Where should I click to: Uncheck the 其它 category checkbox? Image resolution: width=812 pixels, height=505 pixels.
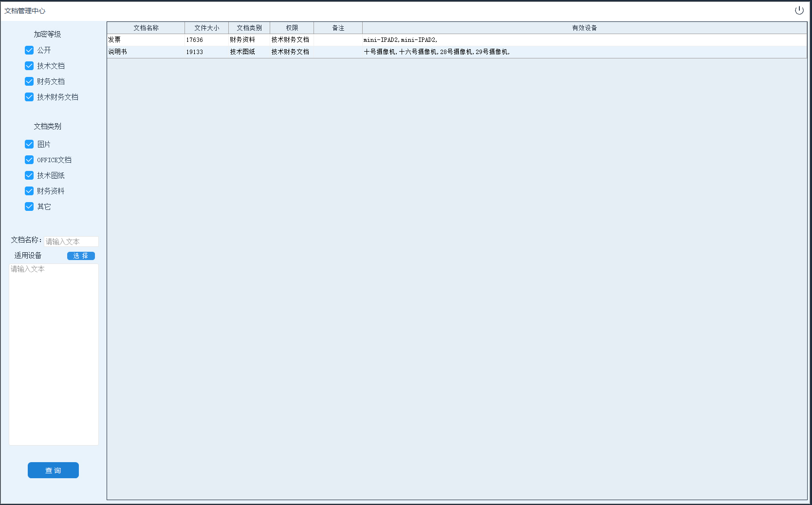(29, 206)
